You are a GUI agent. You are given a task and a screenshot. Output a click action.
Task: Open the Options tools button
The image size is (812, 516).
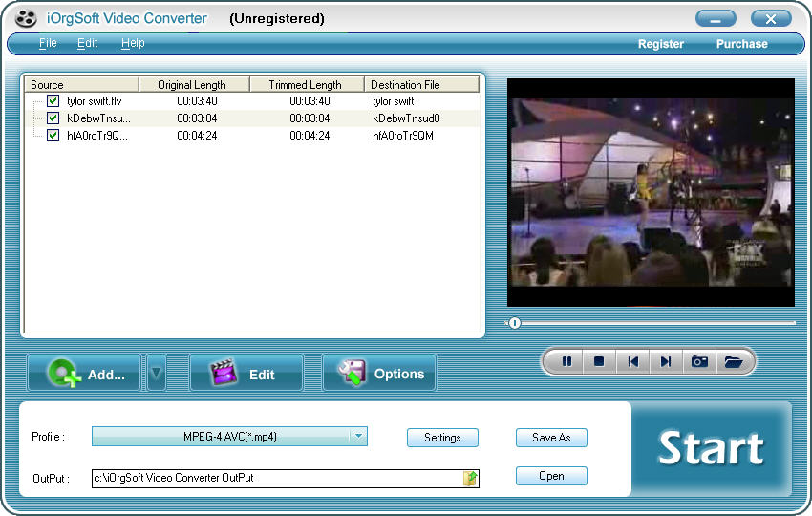coord(379,375)
